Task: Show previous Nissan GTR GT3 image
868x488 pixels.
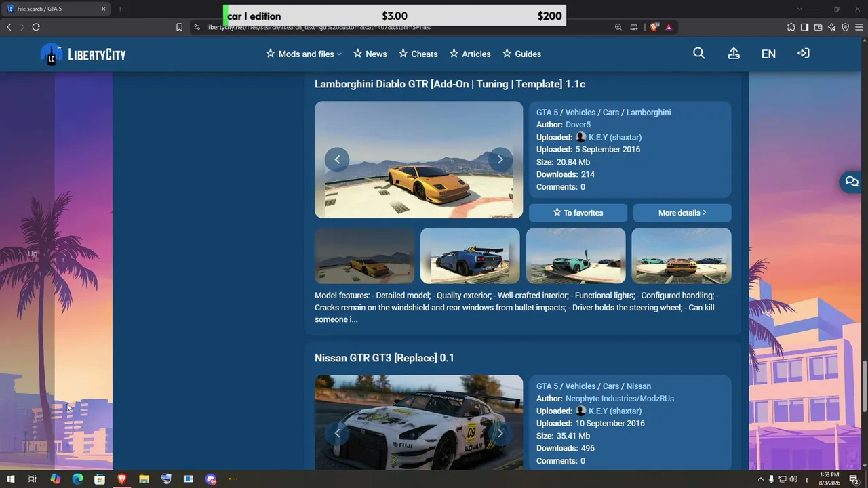Action: 337,434
